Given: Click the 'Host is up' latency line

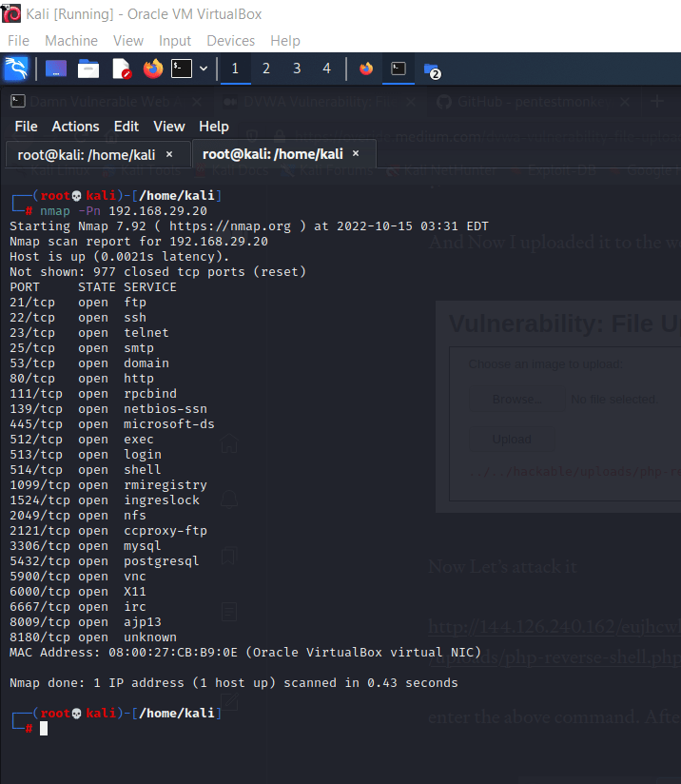Looking at the screenshot, I should click(120, 257).
